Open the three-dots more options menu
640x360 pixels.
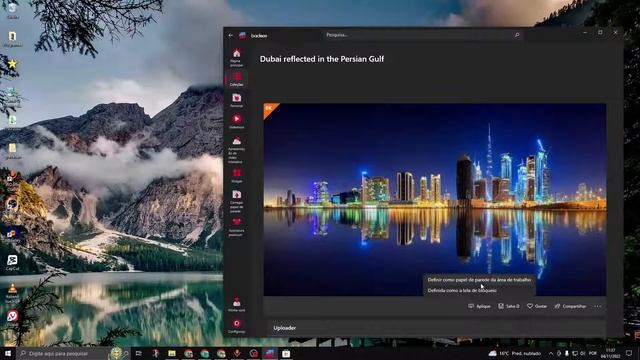(x=598, y=306)
